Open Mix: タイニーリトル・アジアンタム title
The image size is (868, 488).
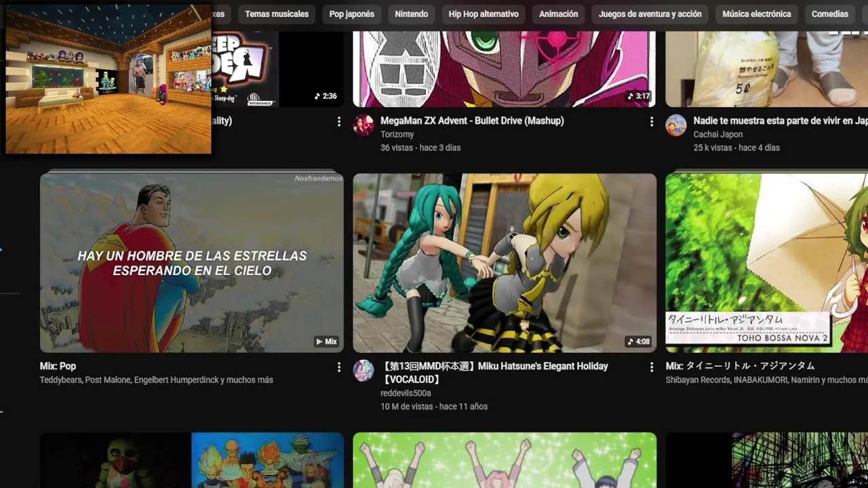(741, 366)
